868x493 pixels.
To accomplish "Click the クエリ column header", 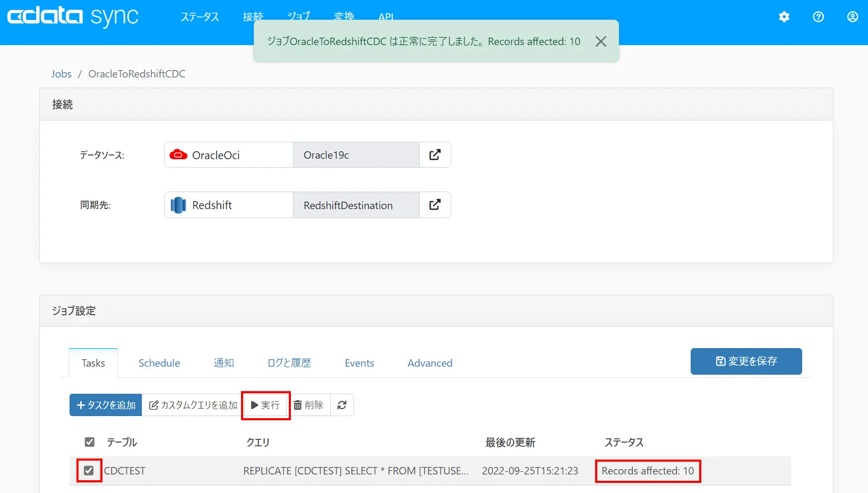I will pos(258,442).
